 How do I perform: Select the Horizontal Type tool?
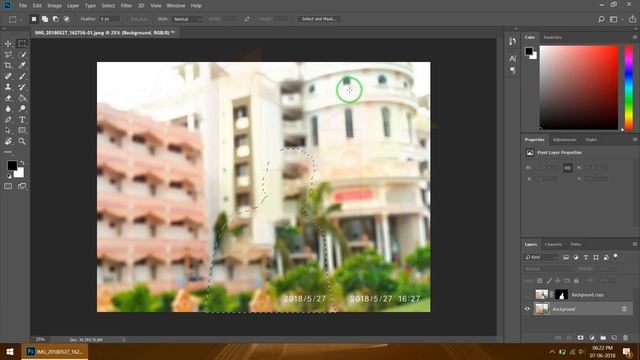pyautogui.click(x=22, y=120)
